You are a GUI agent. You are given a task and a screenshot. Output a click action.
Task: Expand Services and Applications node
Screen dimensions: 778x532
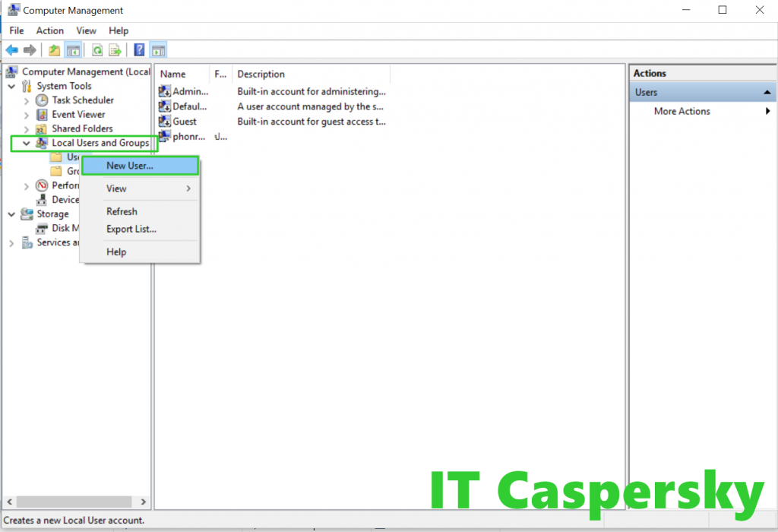pyautogui.click(x=11, y=243)
